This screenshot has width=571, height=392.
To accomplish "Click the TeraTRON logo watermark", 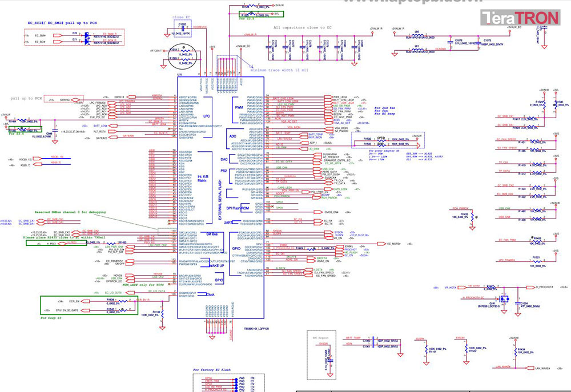I will point(520,18).
